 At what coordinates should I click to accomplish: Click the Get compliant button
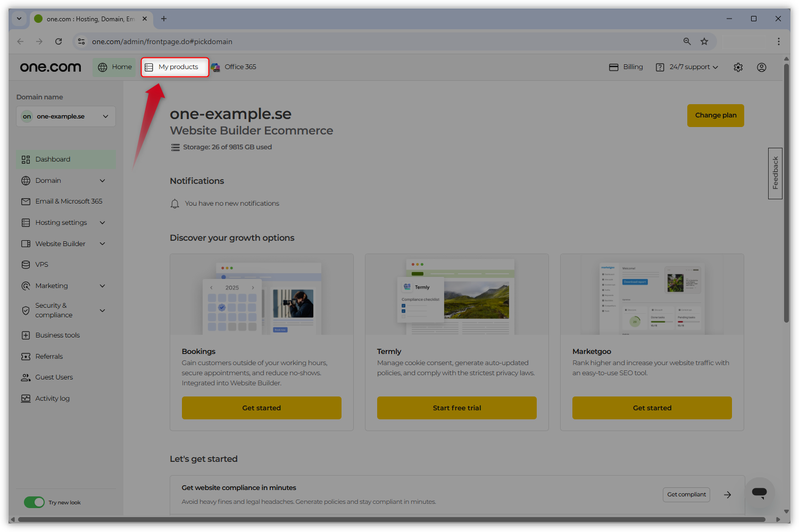click(x=686, y=495)
